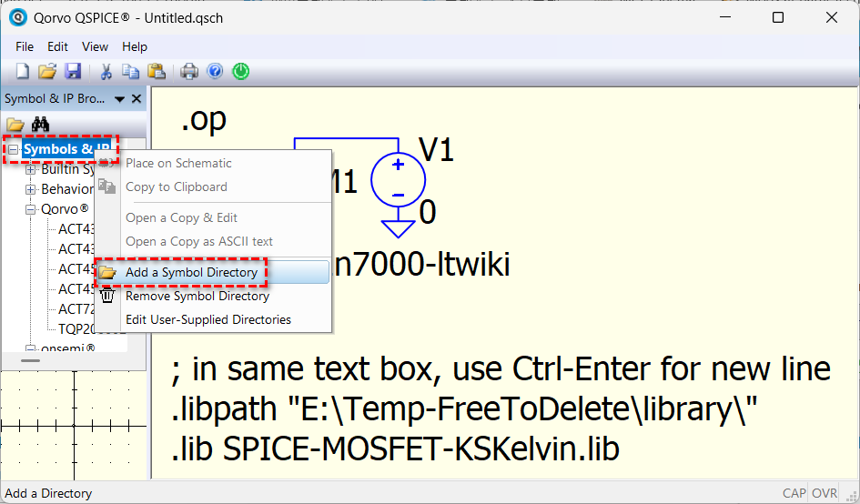The width and height of the screenshot is (860, 504).
Task: Close the Symbol & IP Browser panel
Action: coord(137,99)
